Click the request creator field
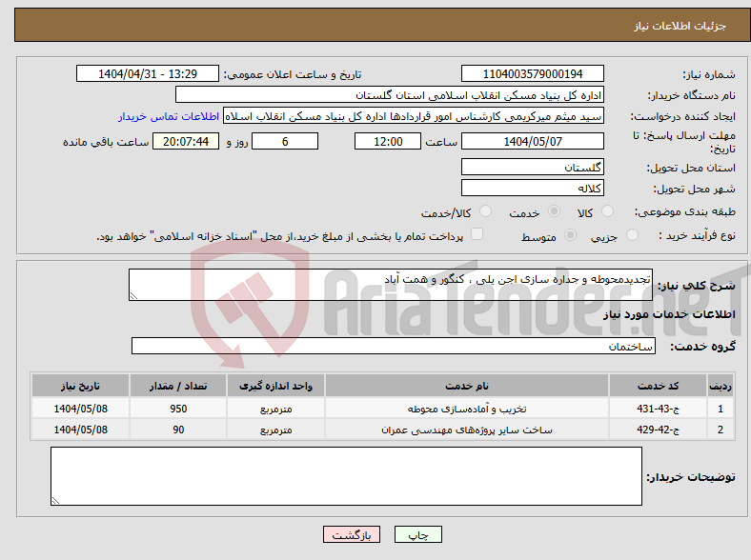The image size is (751, 560). (x=414, y=116)
